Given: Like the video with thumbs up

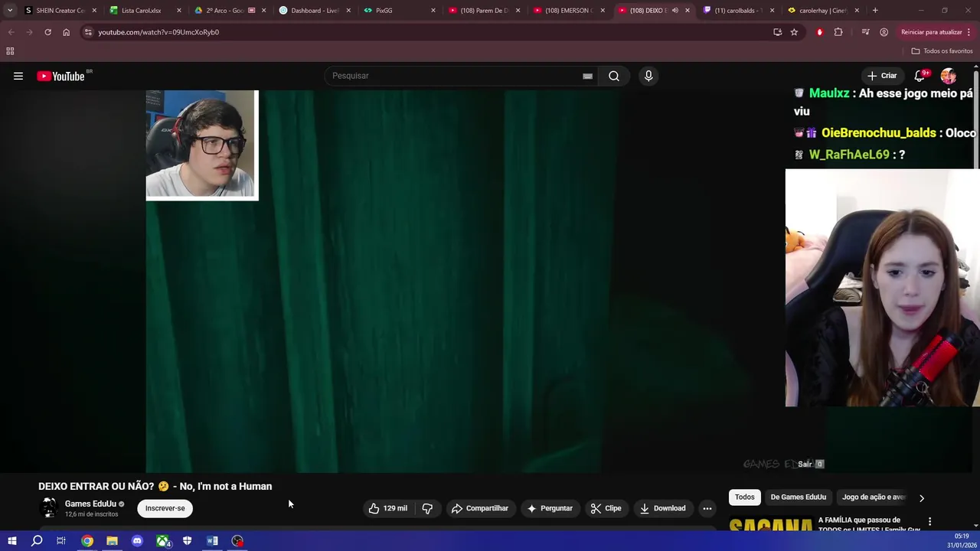Looking at the screenshot, I should 388,508.
